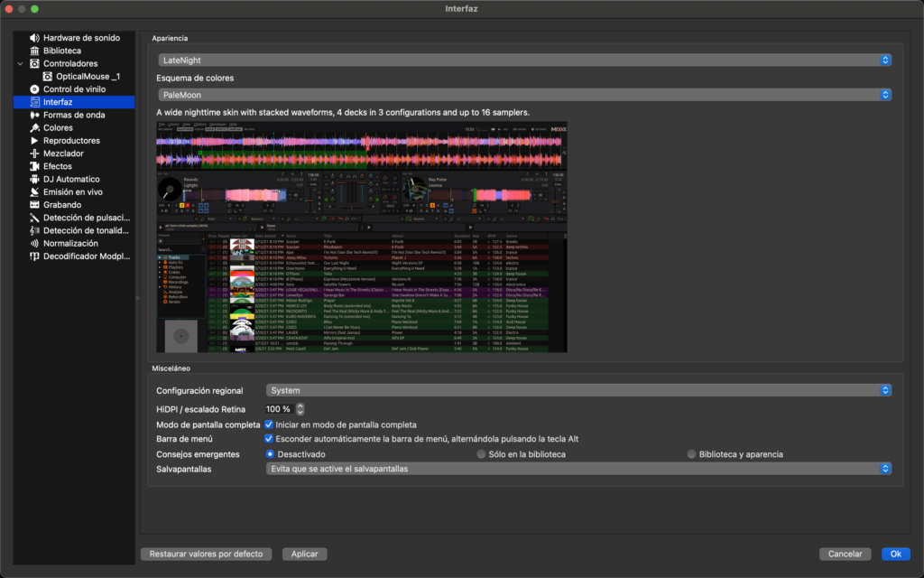
Task: Click the Hardware de sonido speaker icon
Action: coord(35,38)
